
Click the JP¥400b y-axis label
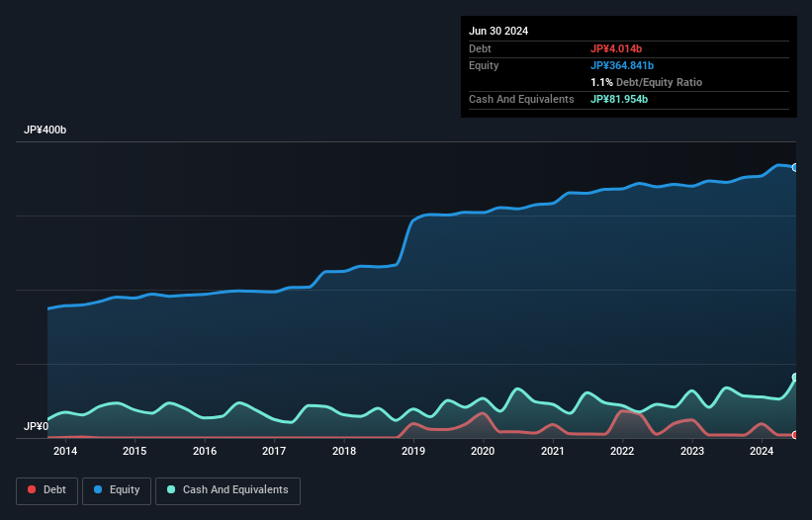[45, 130]
